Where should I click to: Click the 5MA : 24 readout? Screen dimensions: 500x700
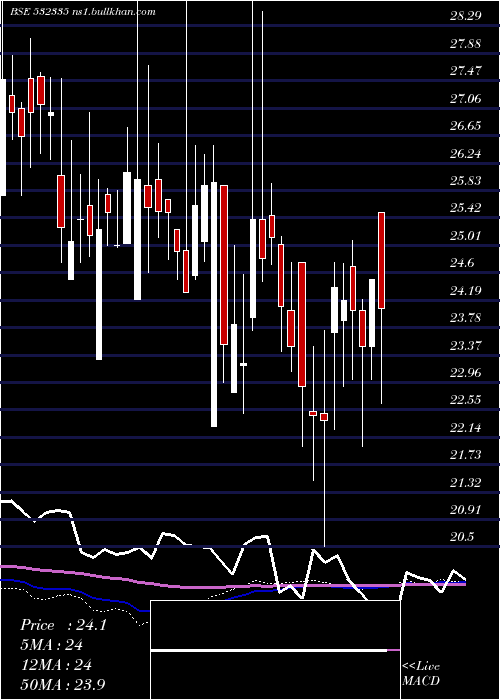click(x=52, y=645)
